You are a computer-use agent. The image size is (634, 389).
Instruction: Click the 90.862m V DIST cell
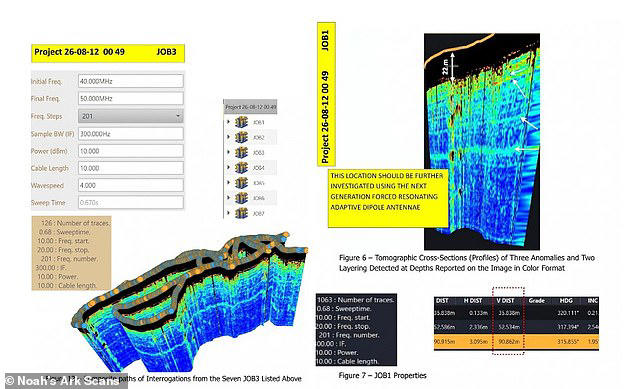[x=509, y=342]
